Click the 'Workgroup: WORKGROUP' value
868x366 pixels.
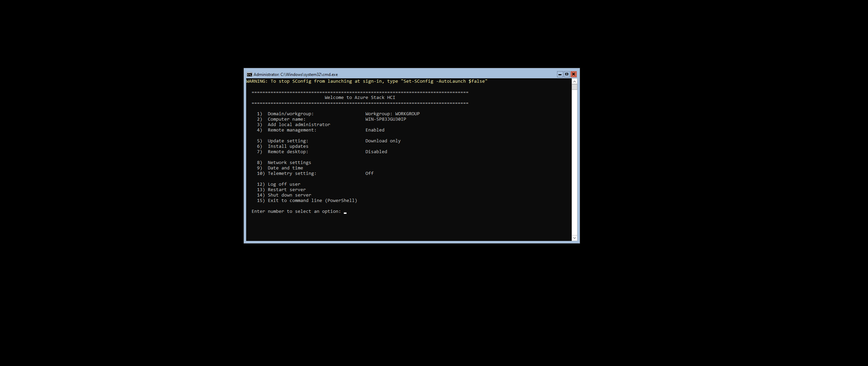point(393,114)
